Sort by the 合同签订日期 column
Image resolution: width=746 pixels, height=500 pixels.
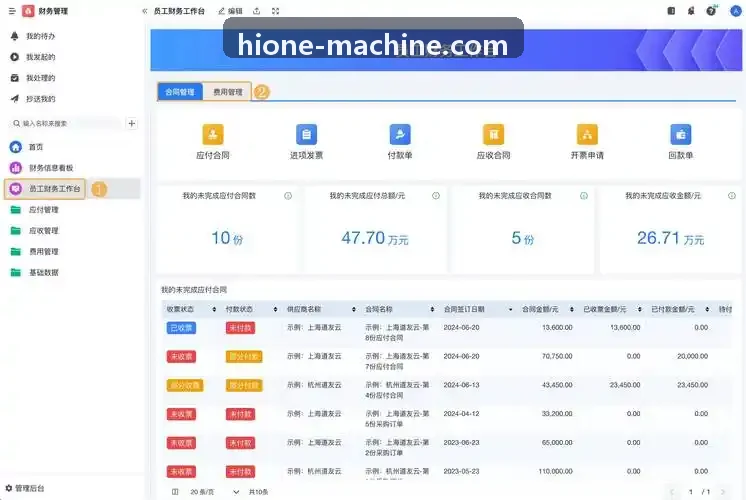[x=510, y=309]
